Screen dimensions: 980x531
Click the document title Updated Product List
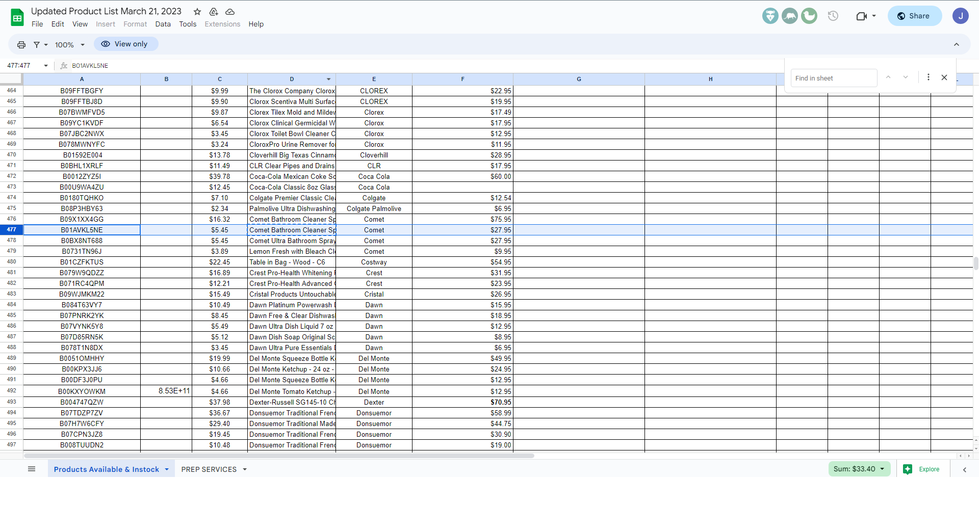coord(106,11)
